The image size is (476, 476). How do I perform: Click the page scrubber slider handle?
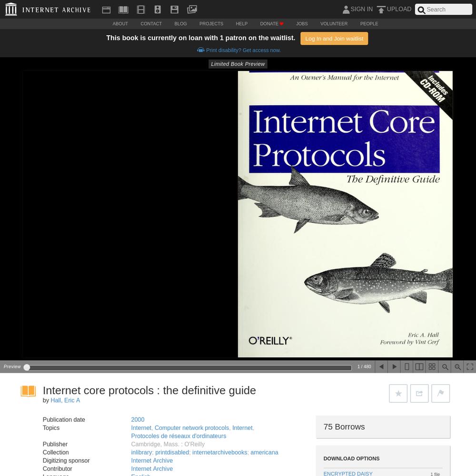tap(27, 367)
